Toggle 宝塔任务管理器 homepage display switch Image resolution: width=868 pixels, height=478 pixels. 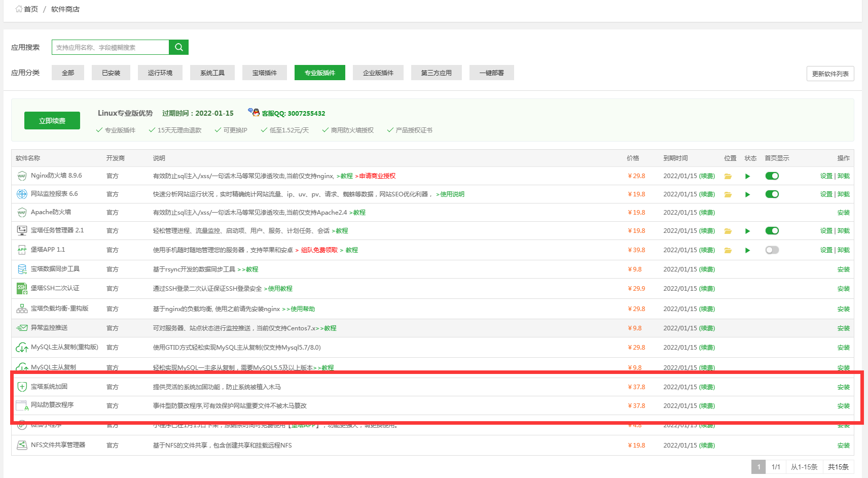tap(772, 231)
